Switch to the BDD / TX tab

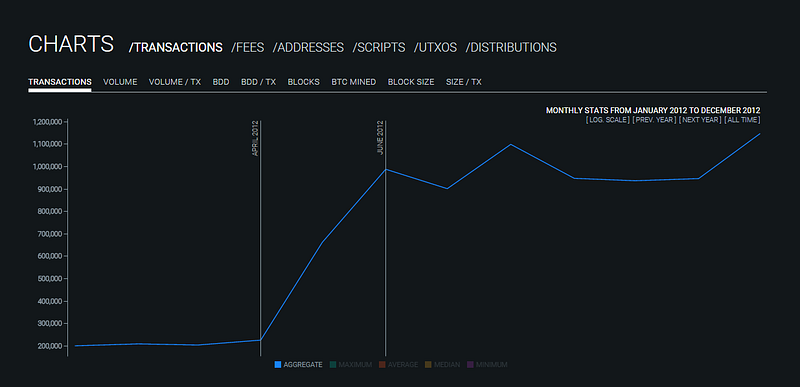[x=258, y=82]
